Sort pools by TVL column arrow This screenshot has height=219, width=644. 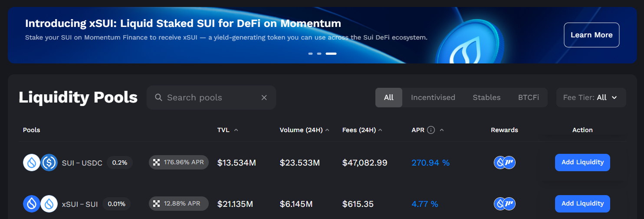(x=236, y=130)
